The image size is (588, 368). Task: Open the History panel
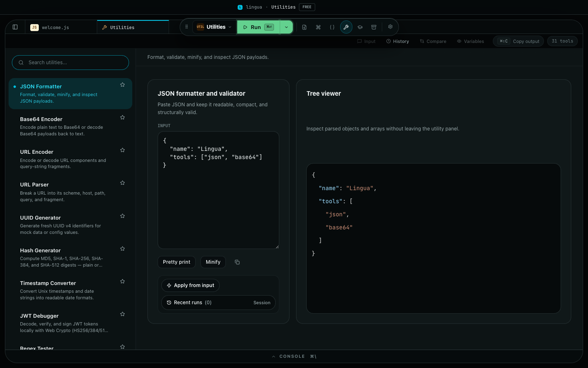click(398, 41)
